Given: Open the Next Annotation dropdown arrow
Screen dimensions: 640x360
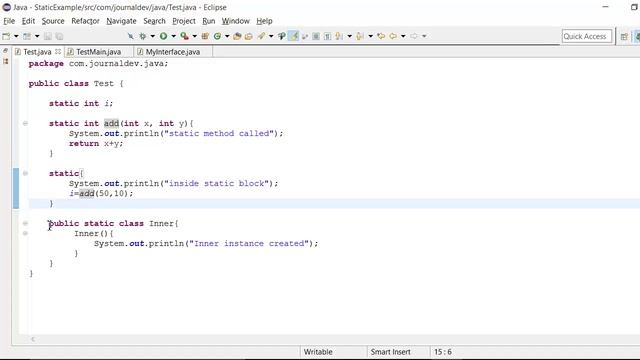Looking at the screenshot, I should point(349,36).
